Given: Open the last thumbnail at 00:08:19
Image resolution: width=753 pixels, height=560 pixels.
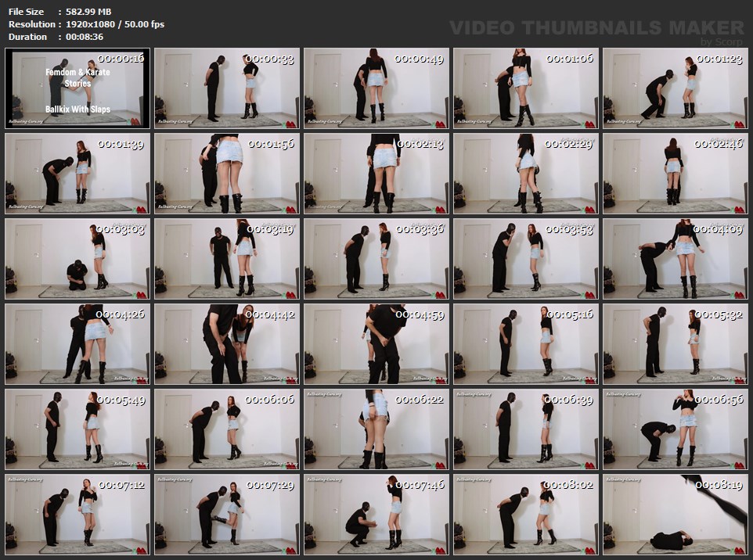Looking at the screenshot, I should point(676,515).
